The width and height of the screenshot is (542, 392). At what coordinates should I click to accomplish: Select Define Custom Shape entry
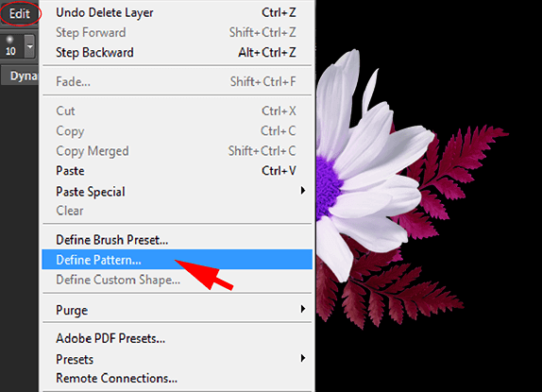click(177, 280)
